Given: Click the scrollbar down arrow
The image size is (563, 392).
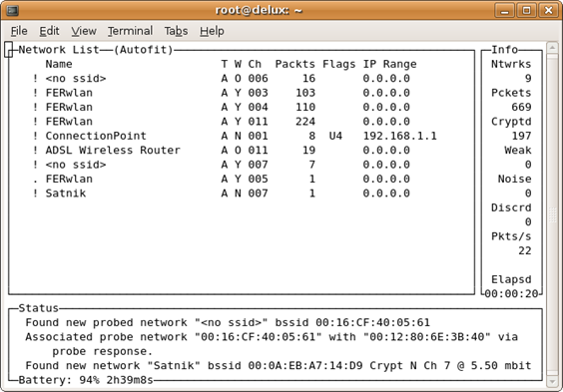Looking at the screenshot, I should click(552, 381).
